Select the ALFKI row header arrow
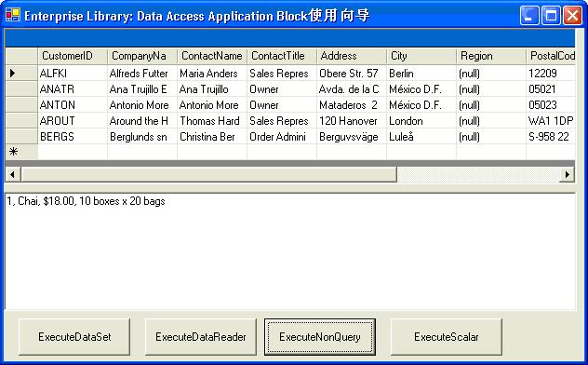This screenshot has height=365, width=588. [21, 74]
